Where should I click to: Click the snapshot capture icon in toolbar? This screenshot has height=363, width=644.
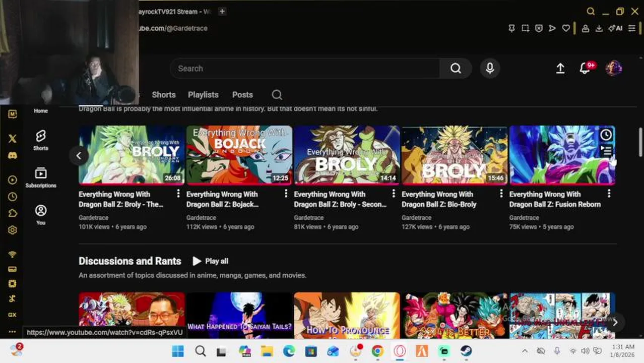525,28
